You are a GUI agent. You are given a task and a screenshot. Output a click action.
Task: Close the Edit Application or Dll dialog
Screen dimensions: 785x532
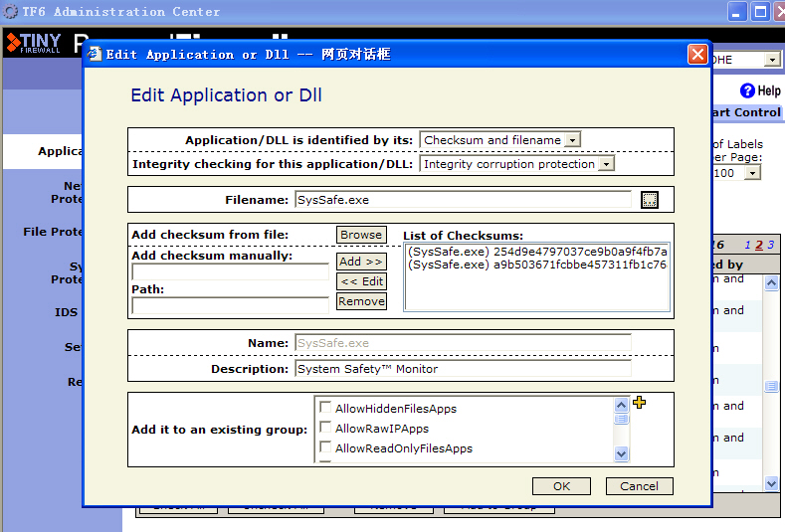point(697,54)
